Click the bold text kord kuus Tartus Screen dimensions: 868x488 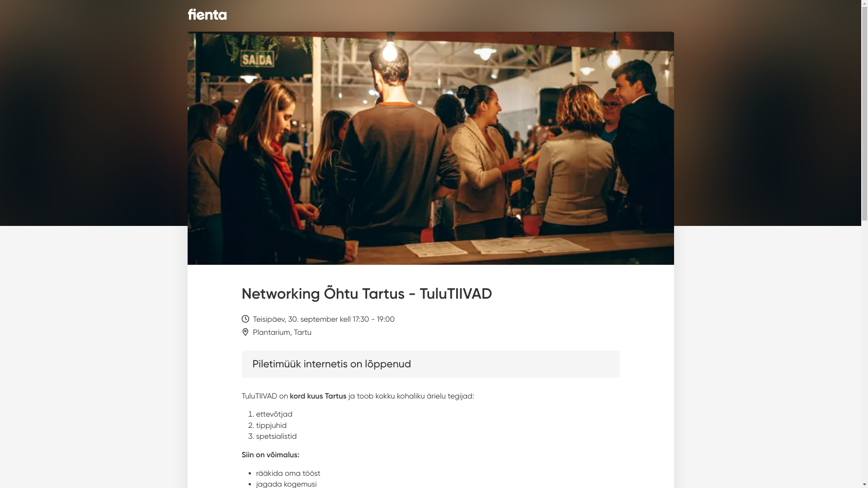point(318,396)
